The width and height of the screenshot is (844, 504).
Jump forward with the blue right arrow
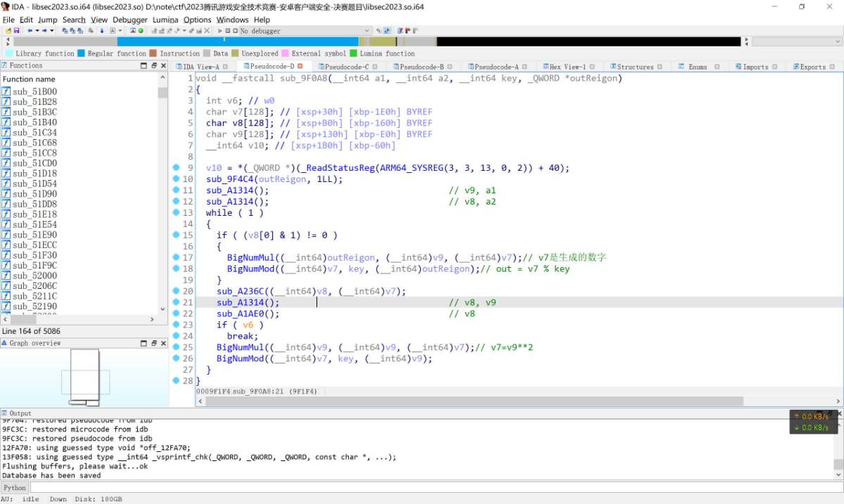click(44, 31)
